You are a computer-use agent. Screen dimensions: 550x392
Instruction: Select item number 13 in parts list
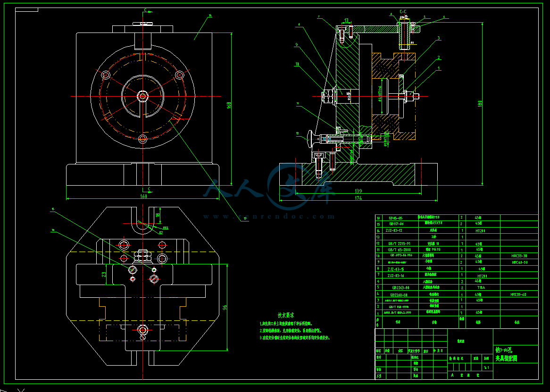(378, 237)
